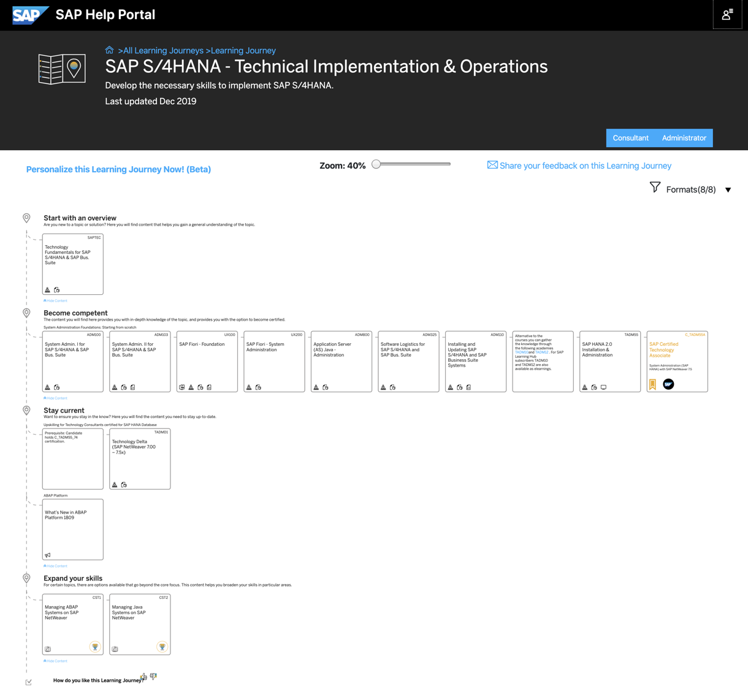This screenshot has width=748, height=700.
Task: Click the certification bookmark icon on C_TADM55A card
Action: 652,384
